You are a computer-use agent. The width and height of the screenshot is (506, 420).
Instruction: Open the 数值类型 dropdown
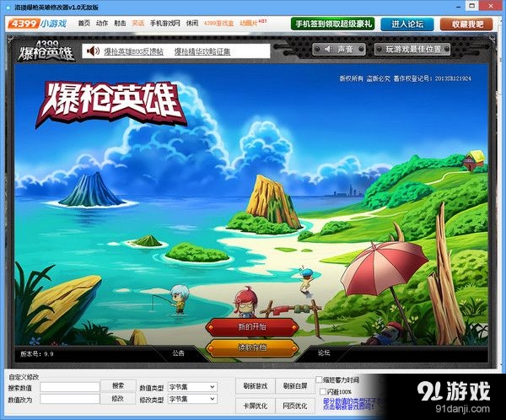tap(192, 387)
